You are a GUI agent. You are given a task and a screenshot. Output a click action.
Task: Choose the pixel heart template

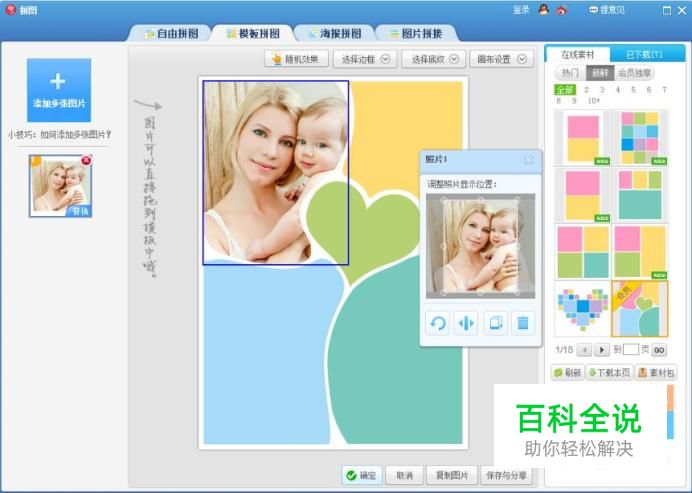coord(583,309)
